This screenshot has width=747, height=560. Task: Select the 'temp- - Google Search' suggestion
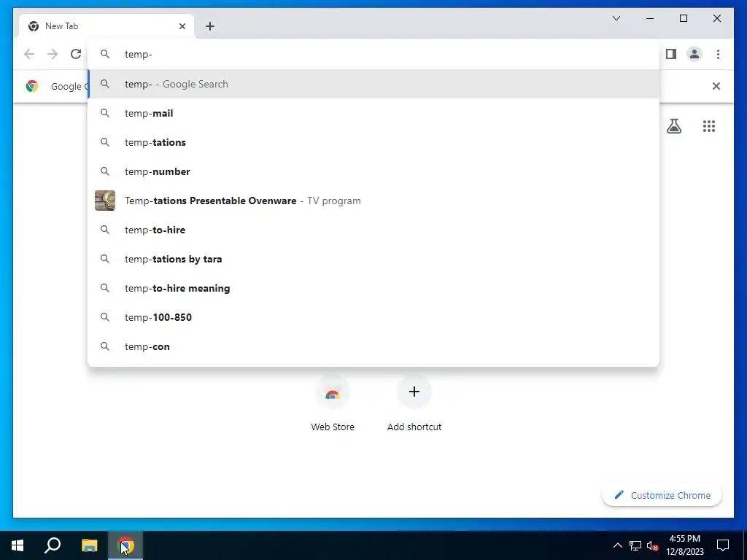pos(373,84)
